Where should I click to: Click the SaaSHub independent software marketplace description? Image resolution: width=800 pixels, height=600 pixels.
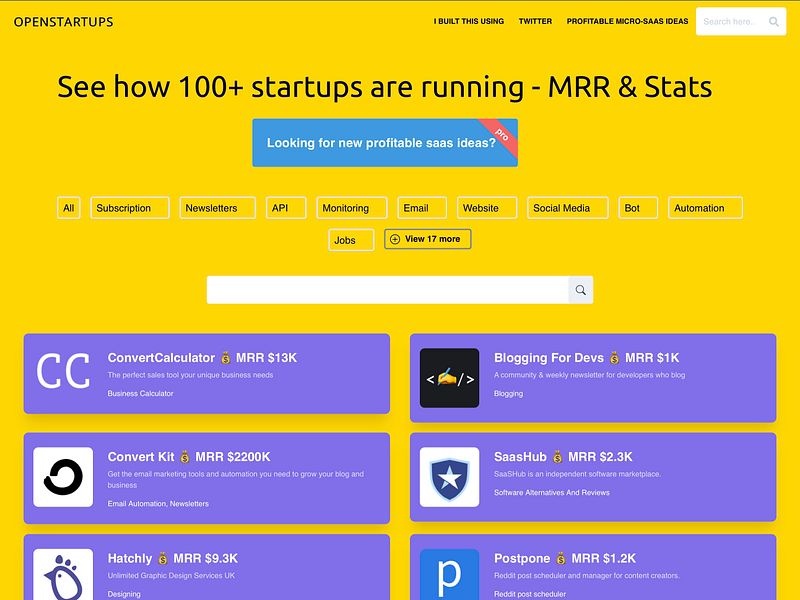tap(577, 474)
